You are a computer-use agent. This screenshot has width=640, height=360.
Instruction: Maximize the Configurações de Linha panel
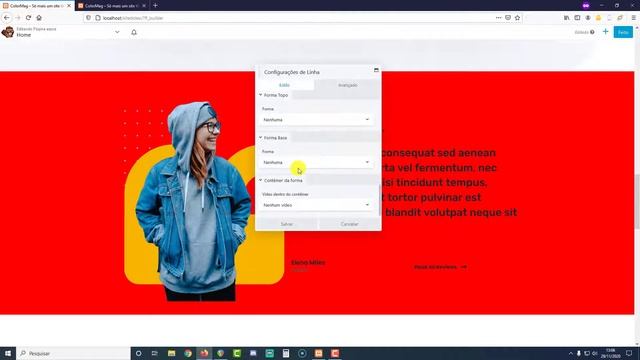tap(376, 70)
